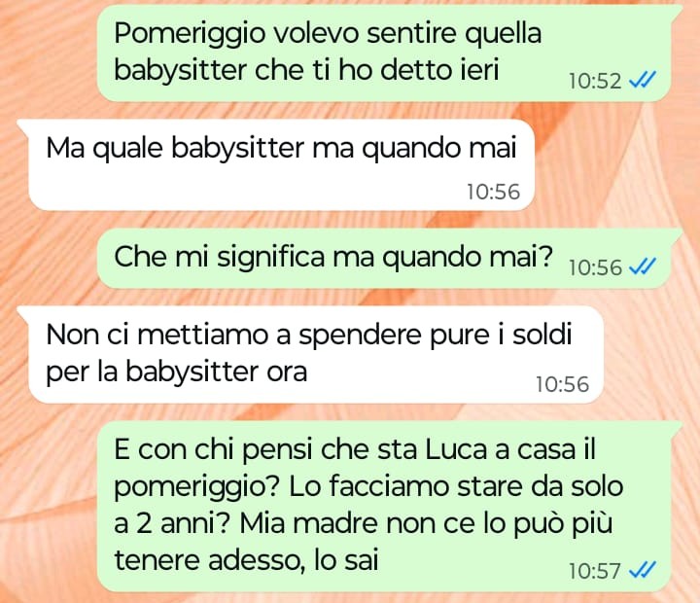Click the text 'babysitter che ti ho detto ieri'

[306, 70]
